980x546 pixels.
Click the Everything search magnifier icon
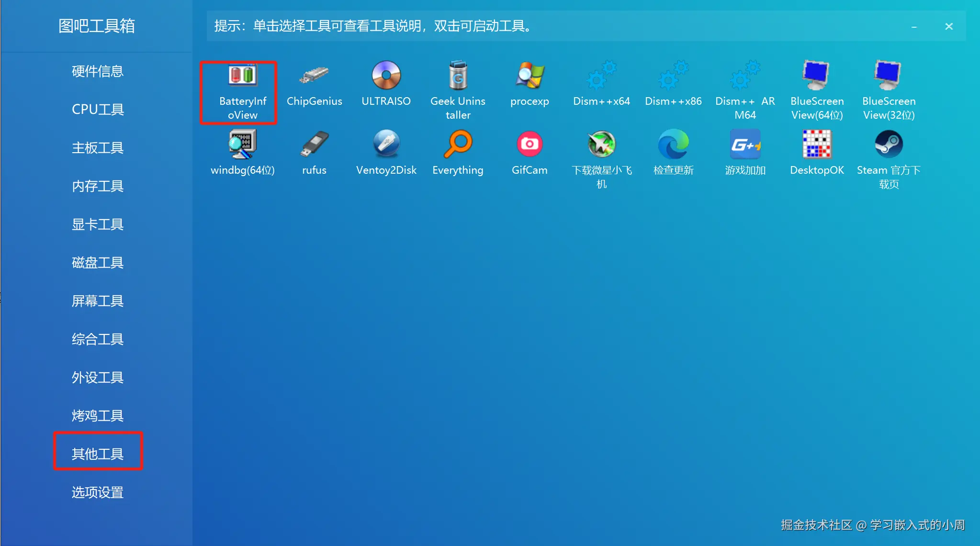(458, 144)
